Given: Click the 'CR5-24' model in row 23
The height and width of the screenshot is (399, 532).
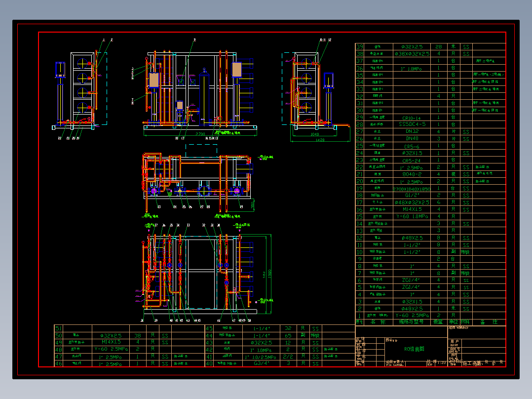Looking at the screenshot, I should [412, 160].
